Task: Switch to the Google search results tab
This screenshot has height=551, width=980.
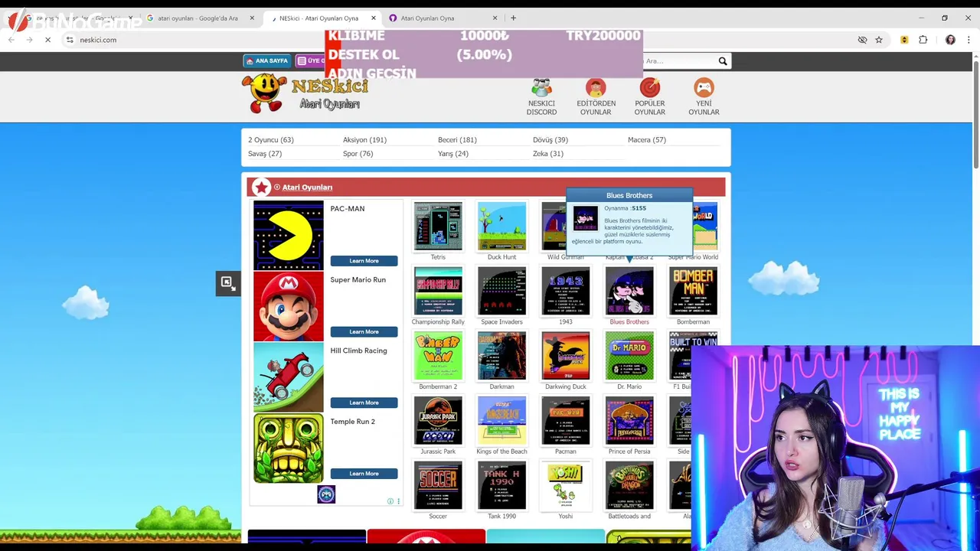Action: click(200, 18)
